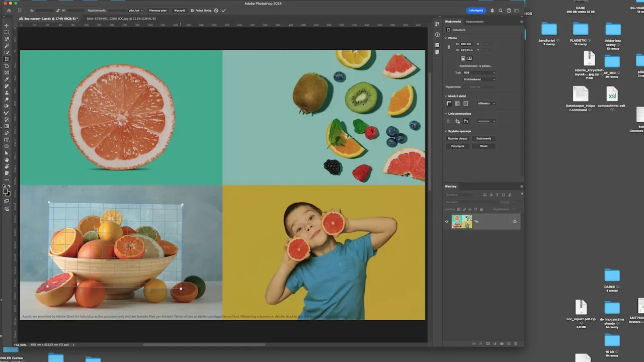Click the Wyczyść button
Viewport: 644px width, 362px height.
[180, 10]
